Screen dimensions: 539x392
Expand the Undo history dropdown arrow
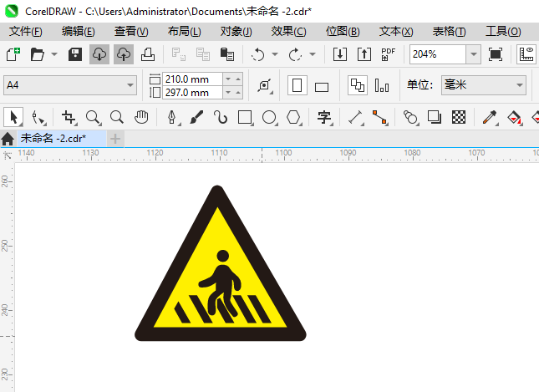(x=275, y=54)
